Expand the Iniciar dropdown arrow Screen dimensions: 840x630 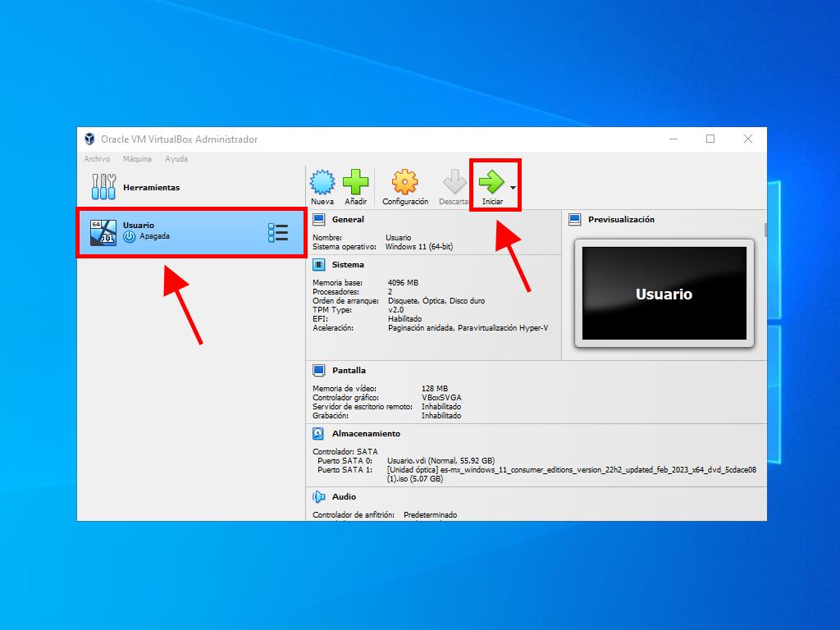tap(513, 188)
